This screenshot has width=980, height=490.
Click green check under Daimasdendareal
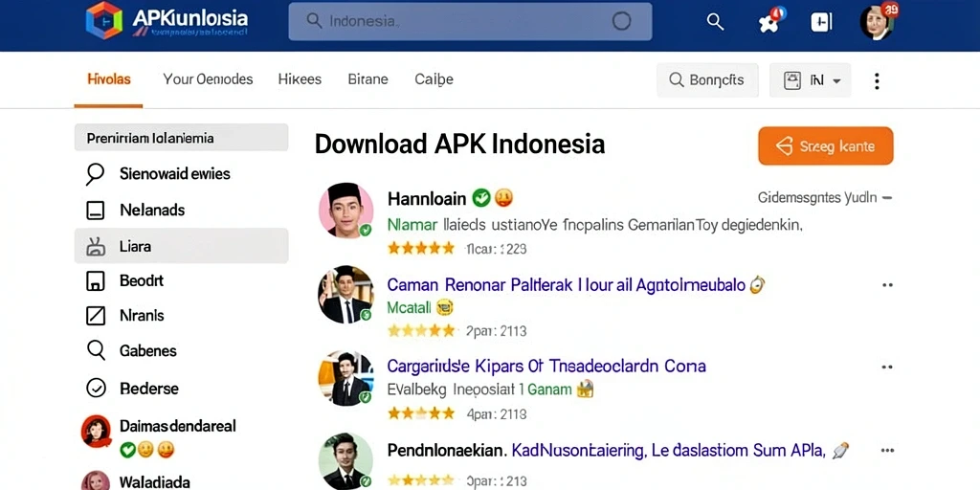(127, 450)
